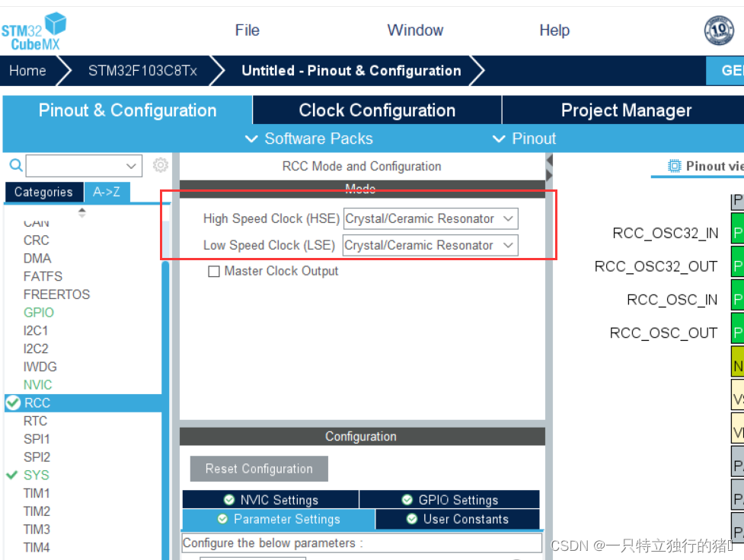Open the Help menu

[554, 30]
